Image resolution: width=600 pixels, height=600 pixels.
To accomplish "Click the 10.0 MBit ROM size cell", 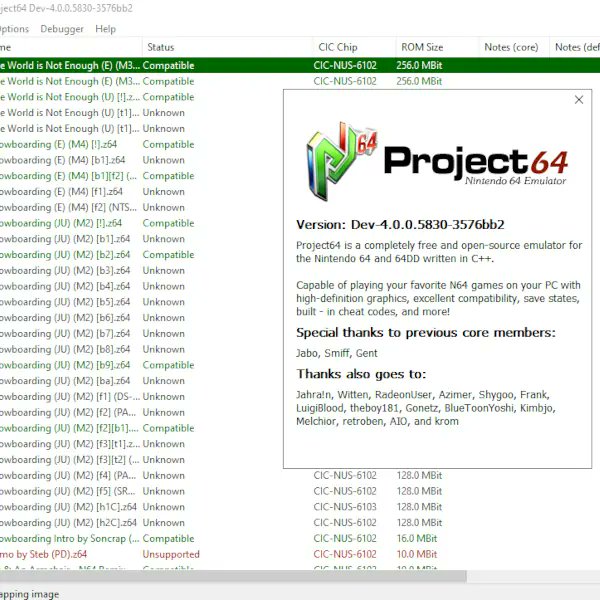I will coord(417,554).
